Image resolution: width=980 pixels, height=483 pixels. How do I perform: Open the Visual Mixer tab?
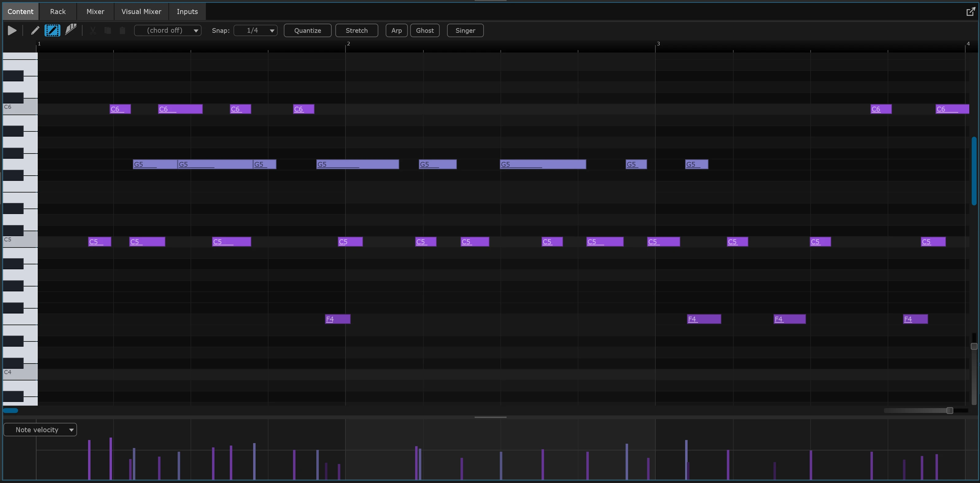tap(141, 11)
